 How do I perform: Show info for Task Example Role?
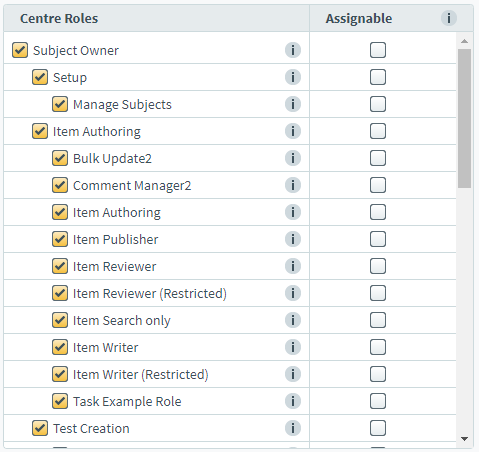click(x=293, y=401)
